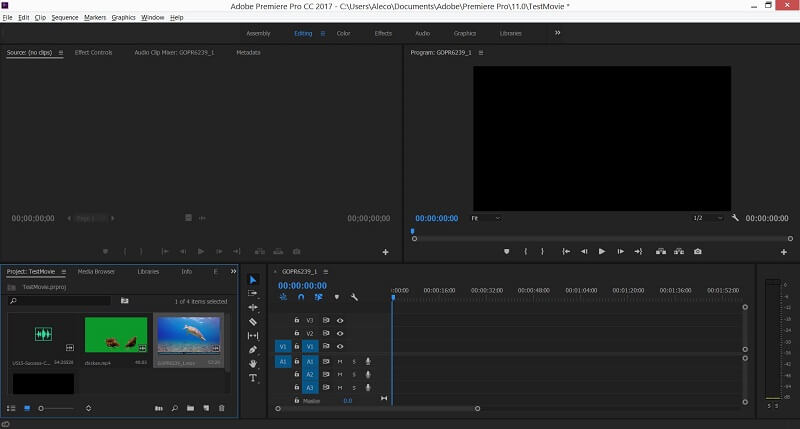Screen dimensions: 800x429
Task: Click the Lift button in the Program monitor
Action: [x=661, y=251]
